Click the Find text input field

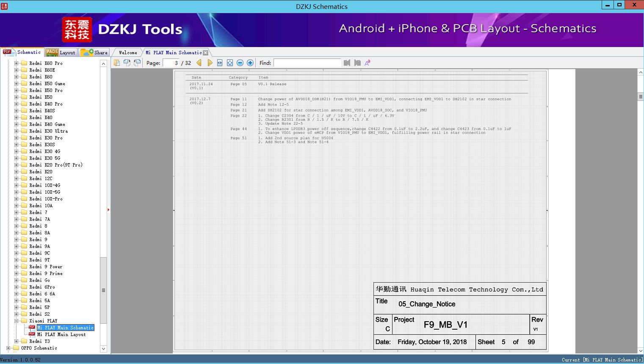[x=307, y=63]
